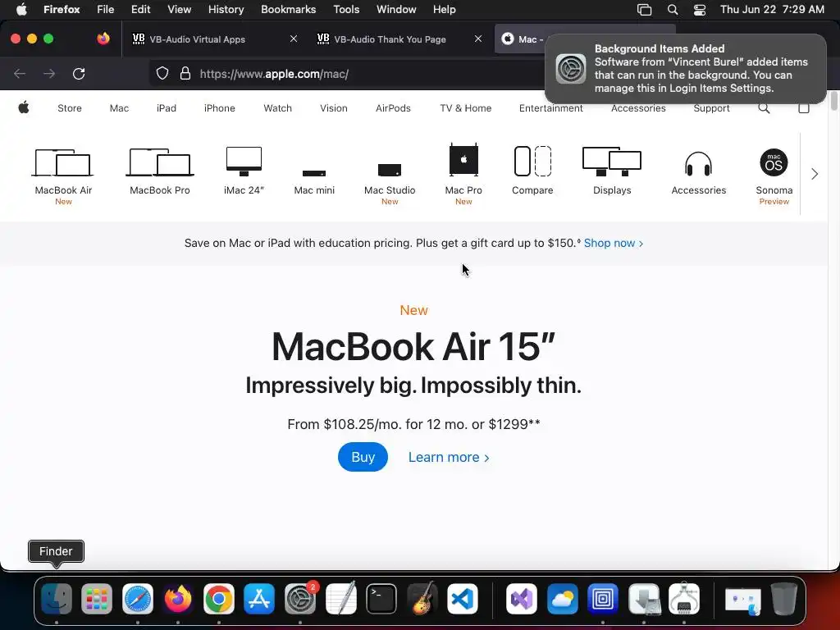Open Launchpad from the Dock
Viewport: 840px width, 630px height.
tap(97, 598)
